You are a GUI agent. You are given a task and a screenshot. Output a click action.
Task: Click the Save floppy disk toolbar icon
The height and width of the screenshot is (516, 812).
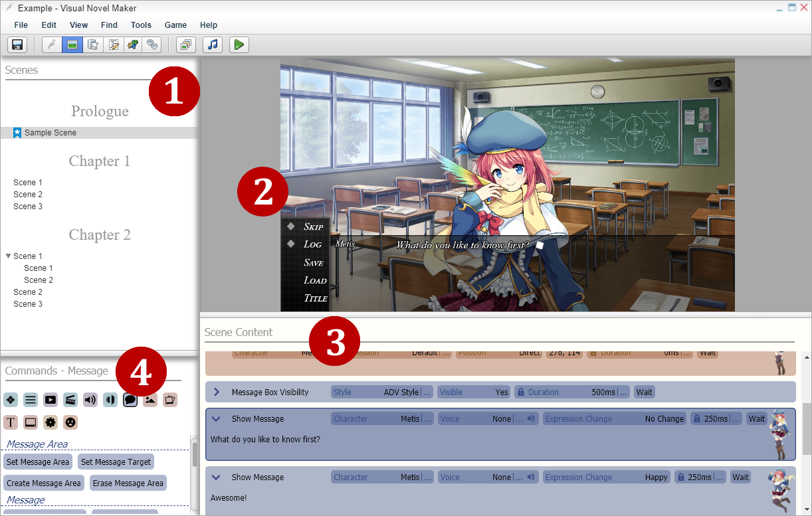tap(17, 44)
